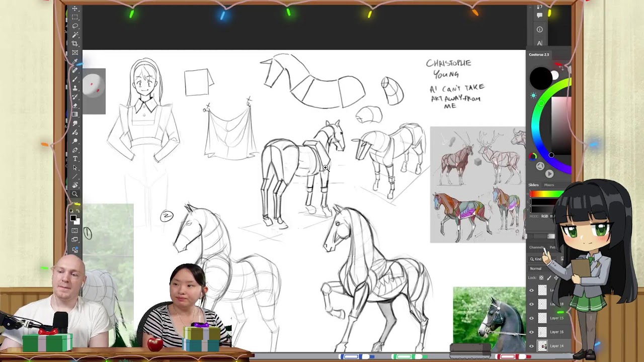Select the Layer 15 row
The image size is (644, 362).
pos(548,318)
